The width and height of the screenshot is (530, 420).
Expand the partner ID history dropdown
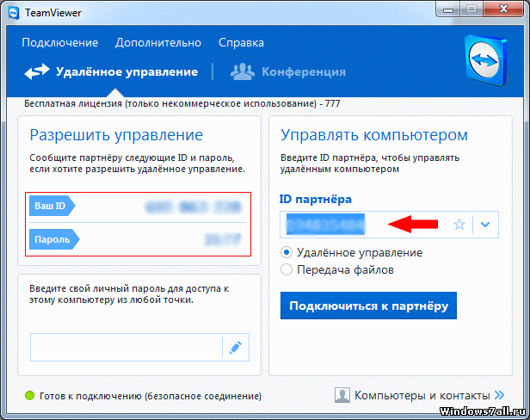[485, 225]
